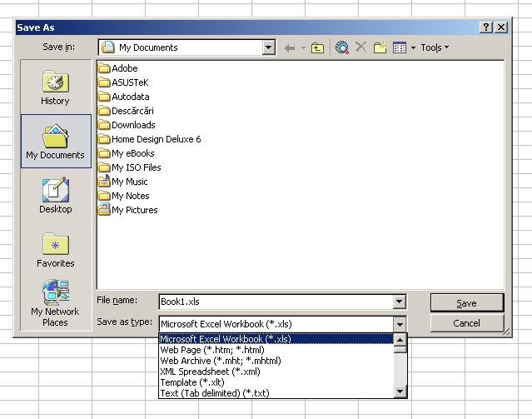Go up one folder level
532x419 pixels.
pos(317,48)
